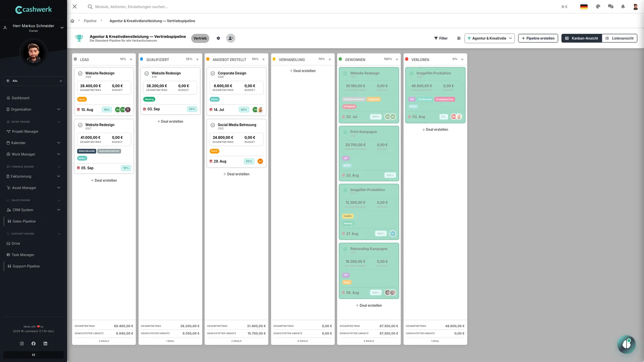This screenshot has width=644, height=362.
Task: Click the cashwerk logo
Action: [33, 10]
